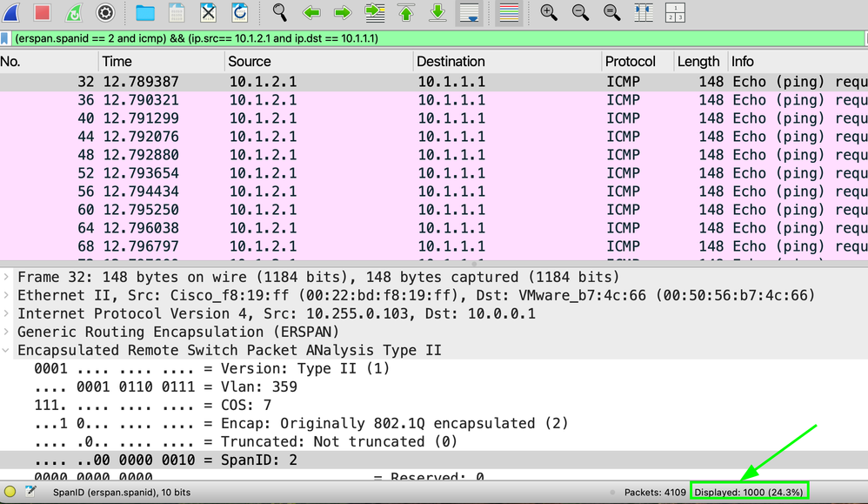Select packet number 52 row
The image size is (868, 504).
[434, 173]
